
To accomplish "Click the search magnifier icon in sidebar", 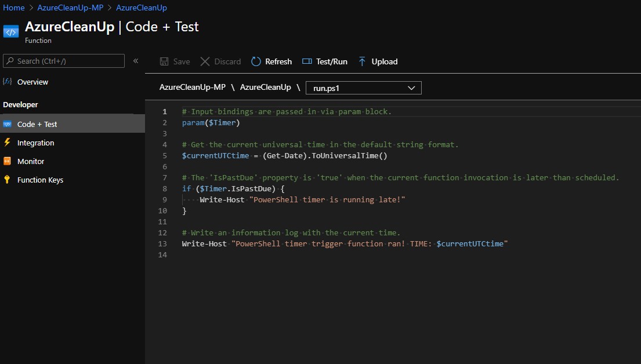I will pos(10,61).
